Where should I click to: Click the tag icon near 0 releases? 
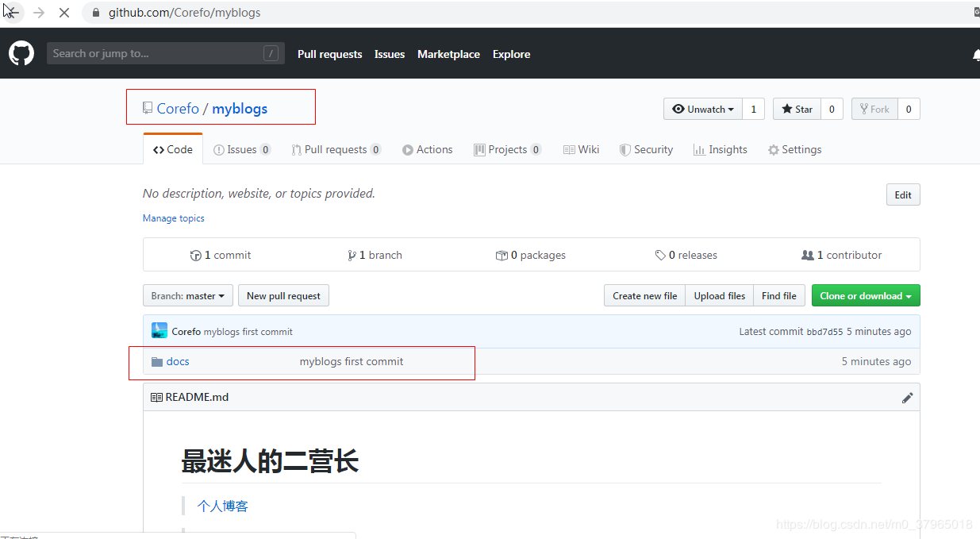(x=660, y=256)
